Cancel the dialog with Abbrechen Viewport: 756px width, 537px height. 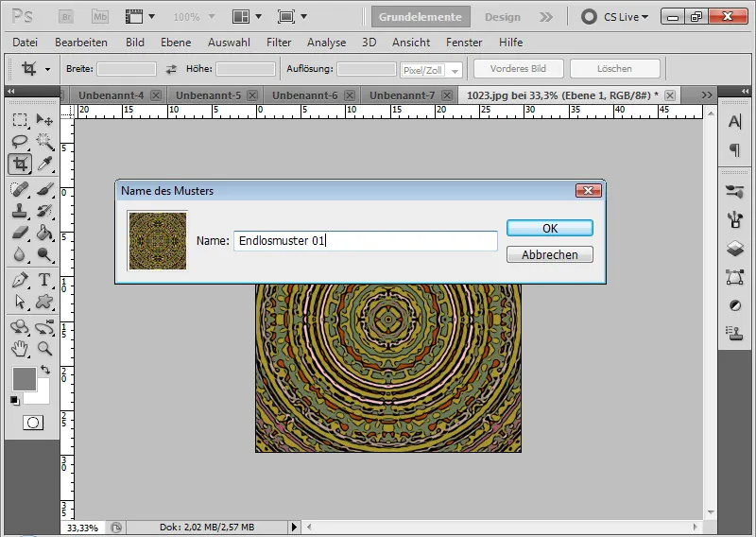(550, 254)
